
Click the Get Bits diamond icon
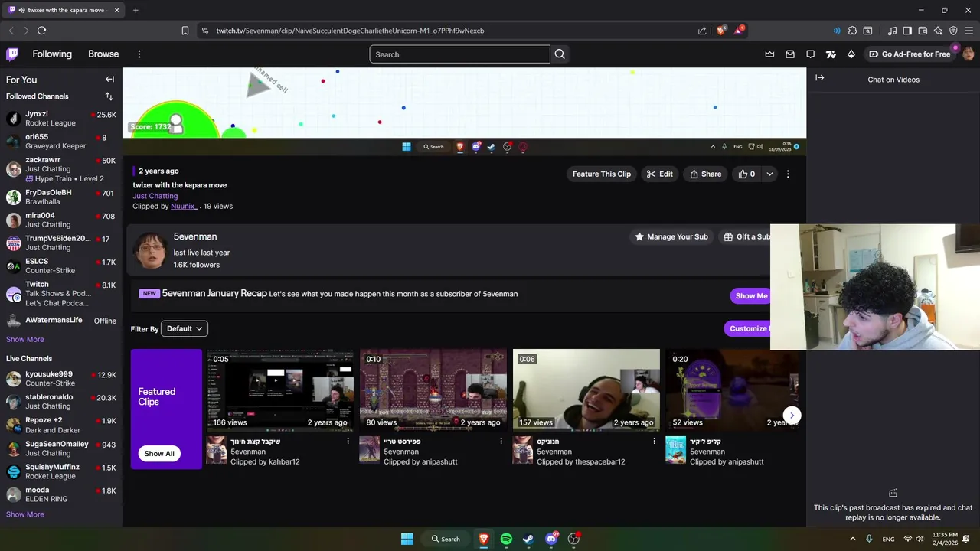(851, 54)
